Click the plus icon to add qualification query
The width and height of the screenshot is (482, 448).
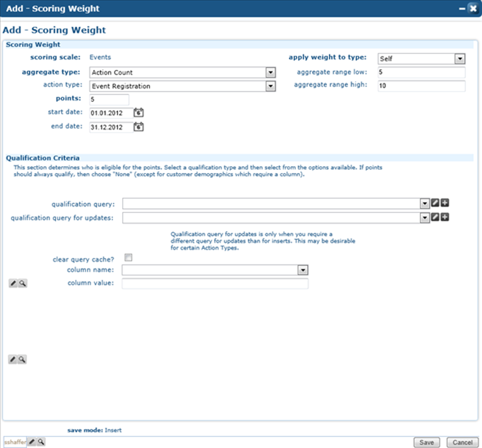[444, 203]
